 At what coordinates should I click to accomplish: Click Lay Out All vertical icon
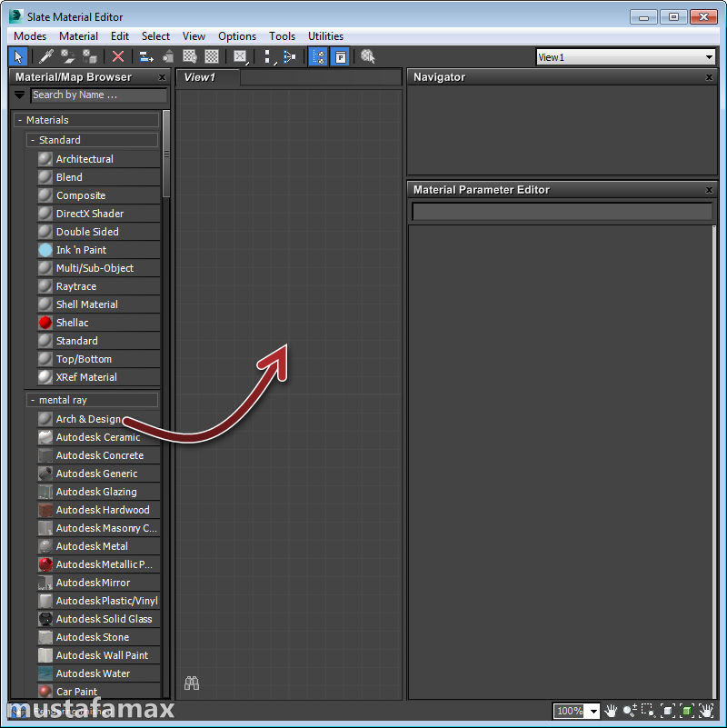tap(268, 56)
